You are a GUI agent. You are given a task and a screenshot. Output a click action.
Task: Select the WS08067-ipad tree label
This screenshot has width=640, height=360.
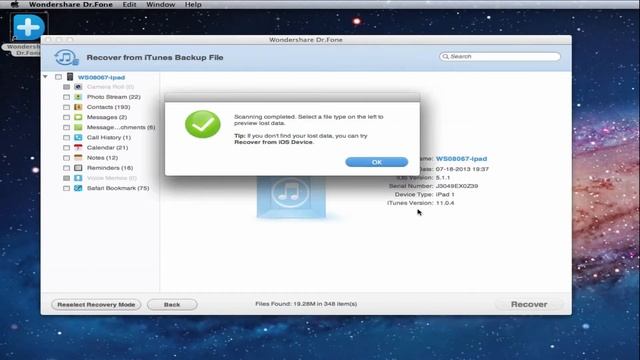[102, 77]
